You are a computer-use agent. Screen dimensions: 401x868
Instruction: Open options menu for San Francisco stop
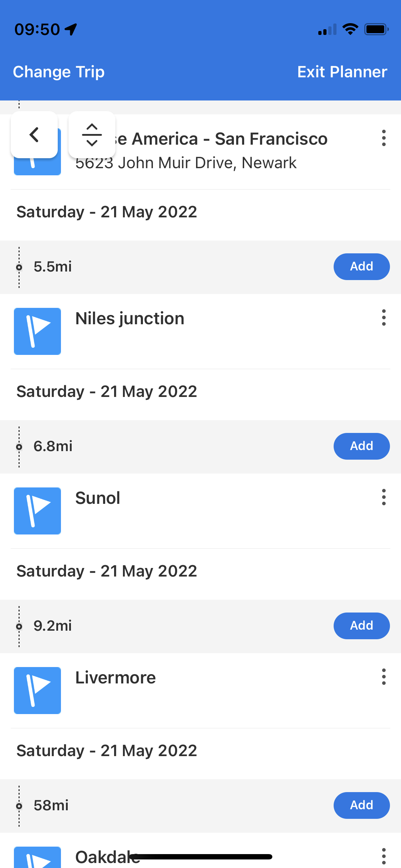[384, 138]
